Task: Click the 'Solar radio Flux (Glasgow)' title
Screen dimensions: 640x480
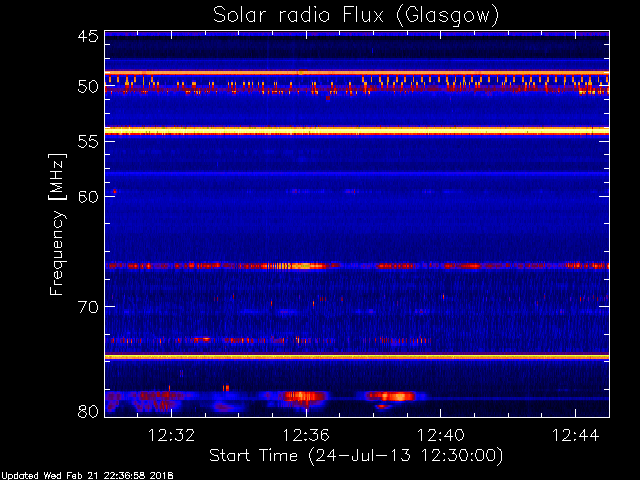Action: click(356, 16)
